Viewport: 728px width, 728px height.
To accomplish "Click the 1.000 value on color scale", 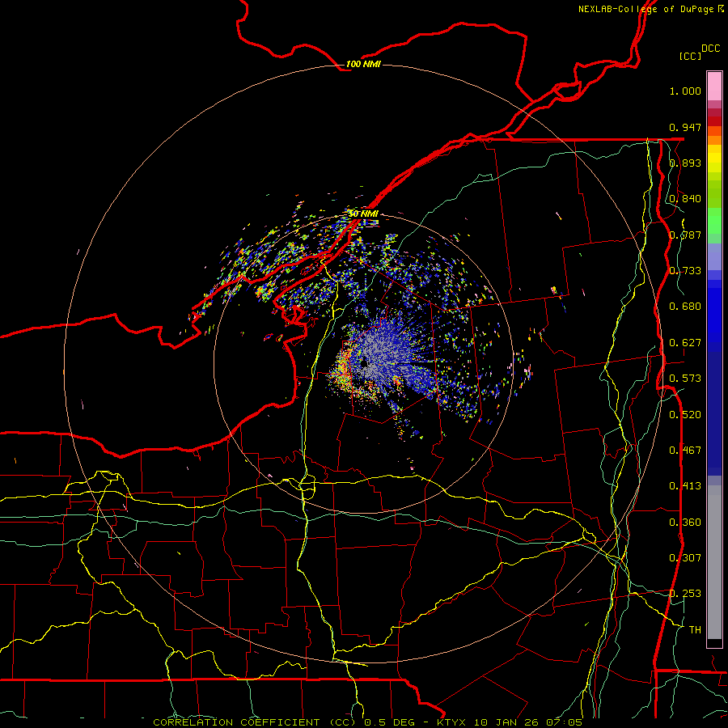I will pos(685,91).
